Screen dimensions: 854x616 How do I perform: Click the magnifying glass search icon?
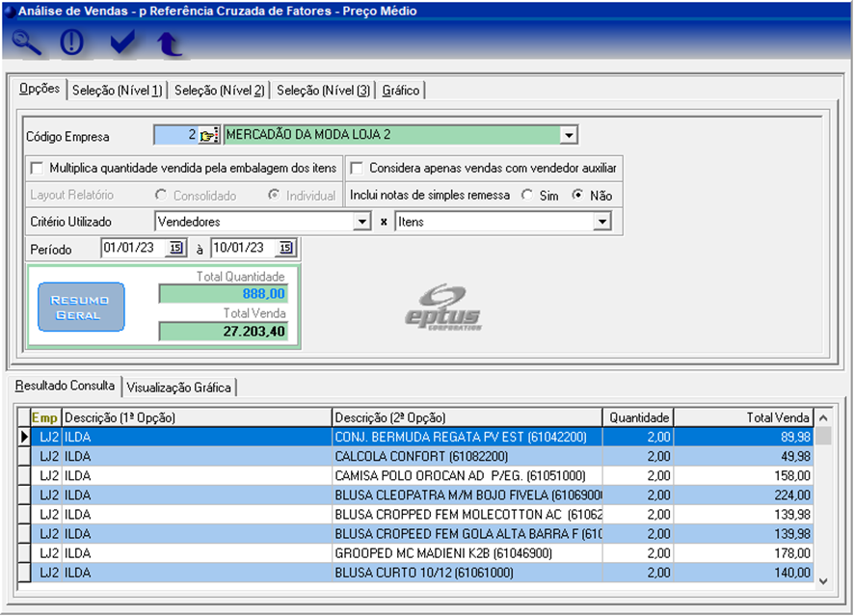click(28, 43)
